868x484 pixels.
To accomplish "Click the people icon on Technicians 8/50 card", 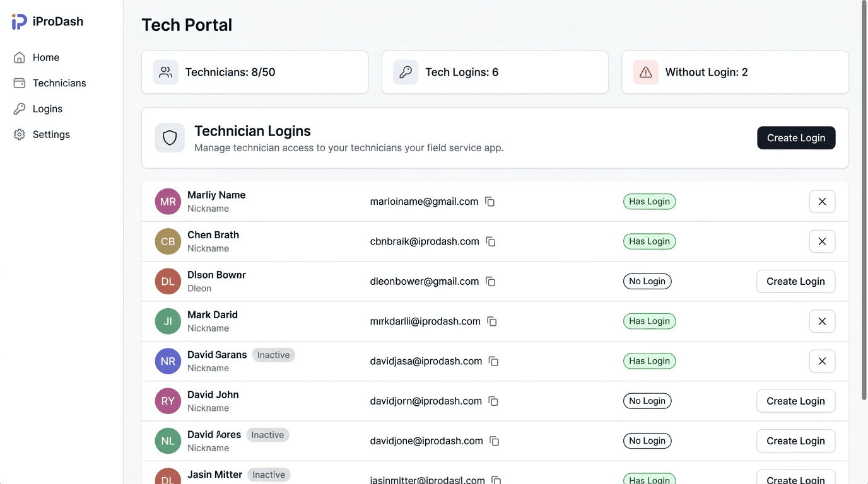I will pos(165,72).
